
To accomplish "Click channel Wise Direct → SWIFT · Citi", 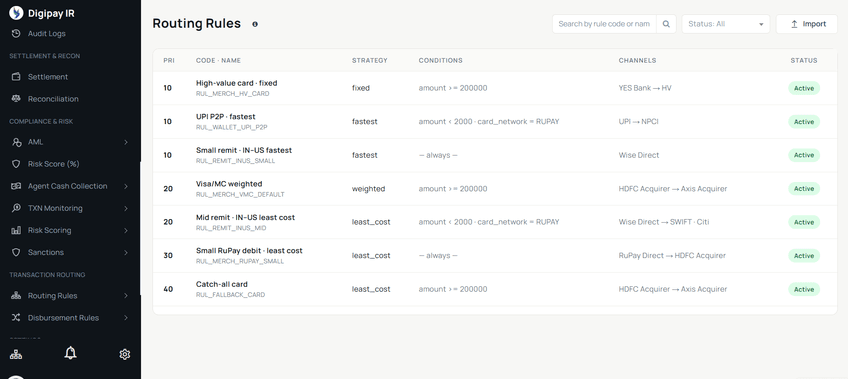I will point(664,222).
